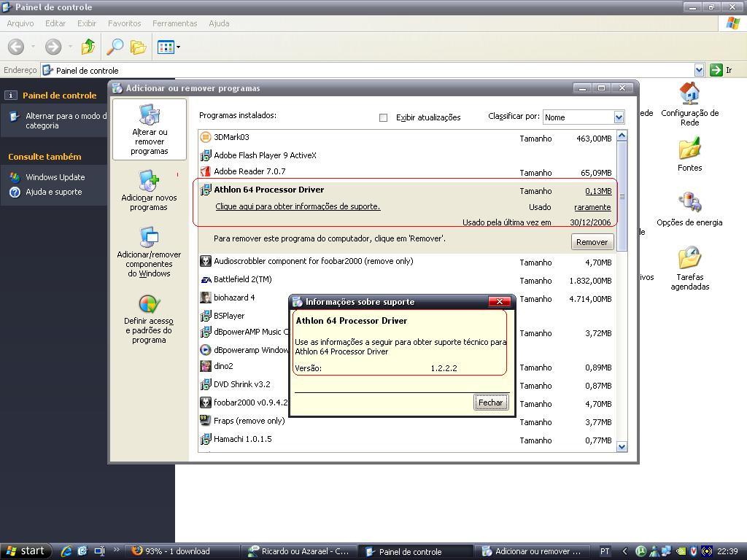Viewport: 747px width, 560px height.
Task: Select the foobar2000 v0.9.4.2 icon
Action: [x=205, y=402]
